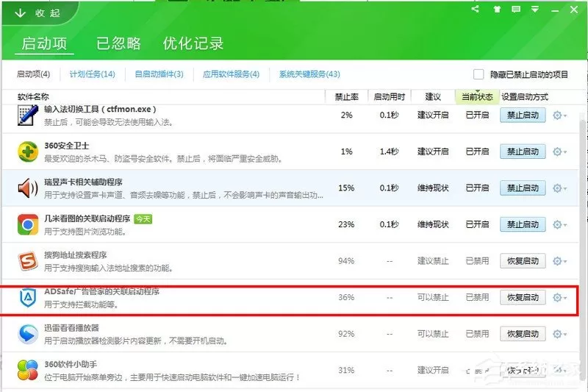Open the skin shirt icon in title bar
The height and width of the screenshot is (392, 588).
tap(497, 10)
